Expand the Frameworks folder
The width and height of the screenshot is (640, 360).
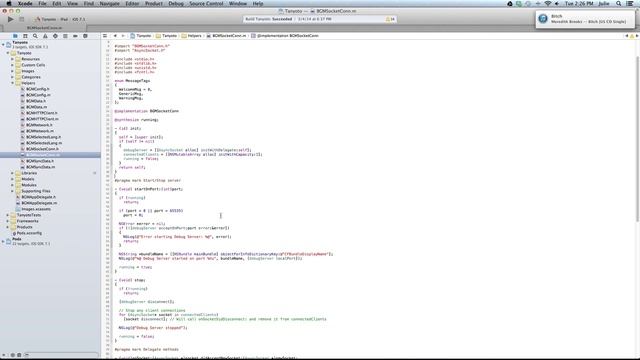click(8, 221)
